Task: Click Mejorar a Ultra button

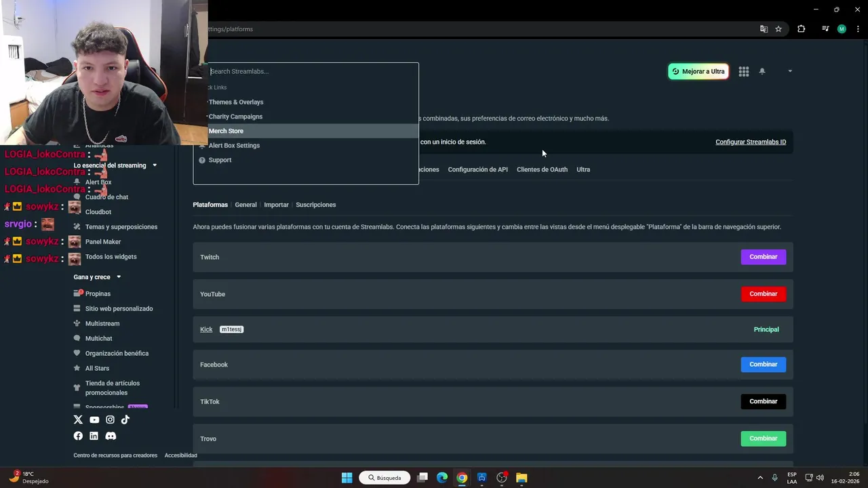Action: pos(698,71)
